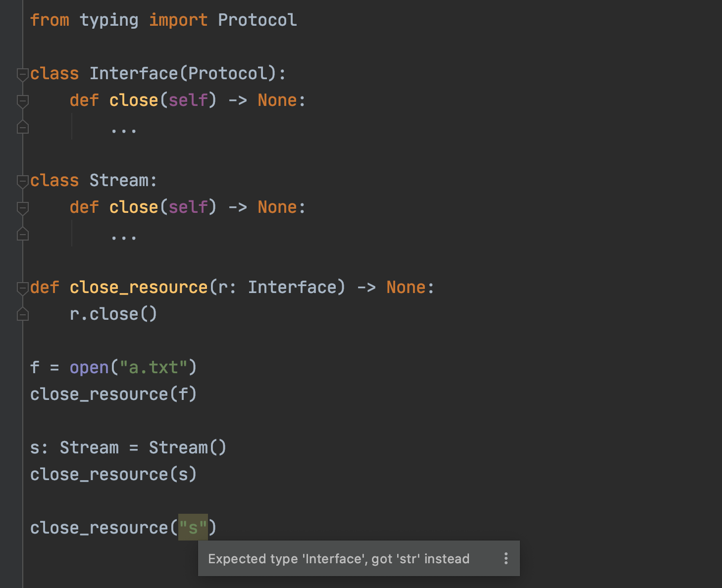The width and height of the screenshot is (722, 588).
Task: Collapse the Interface class fold marker
Action: (23, 74)
